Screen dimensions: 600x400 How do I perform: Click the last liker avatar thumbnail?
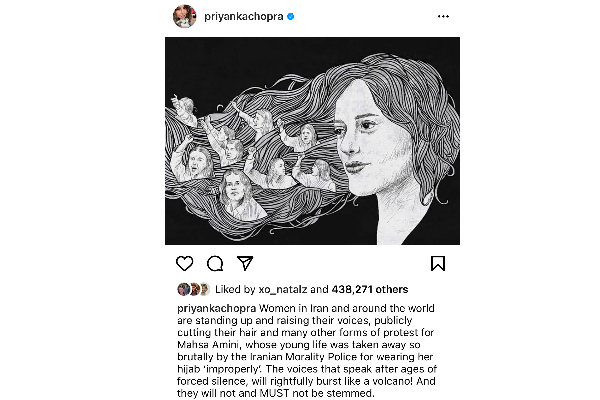tap(199, 288)
